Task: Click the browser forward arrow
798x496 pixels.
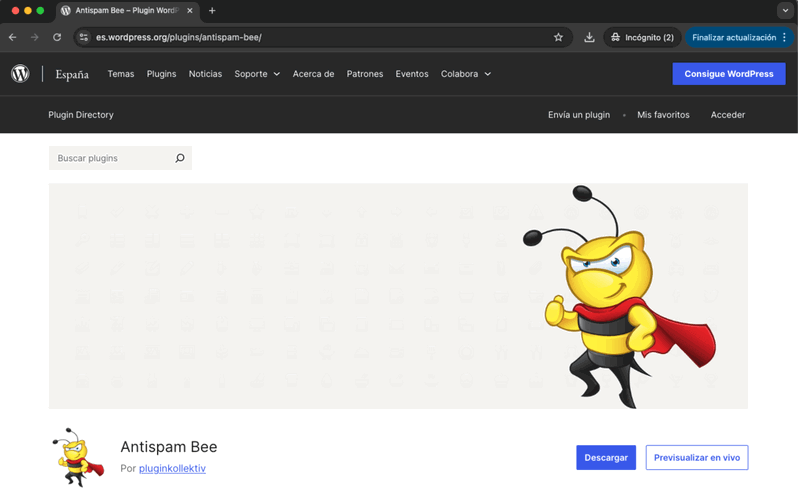Action: [x=35, y=37]
